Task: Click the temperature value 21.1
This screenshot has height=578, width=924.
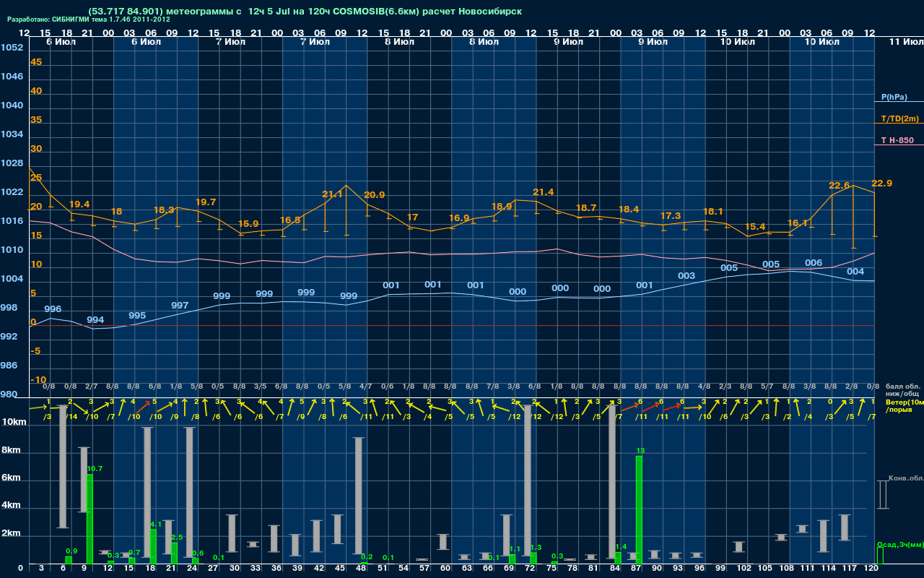Action: 332,194
